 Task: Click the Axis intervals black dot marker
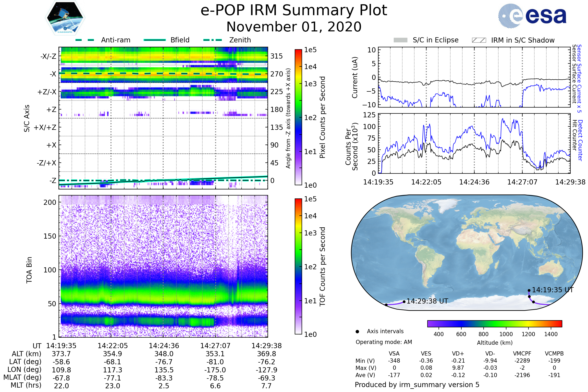(357, 331)
